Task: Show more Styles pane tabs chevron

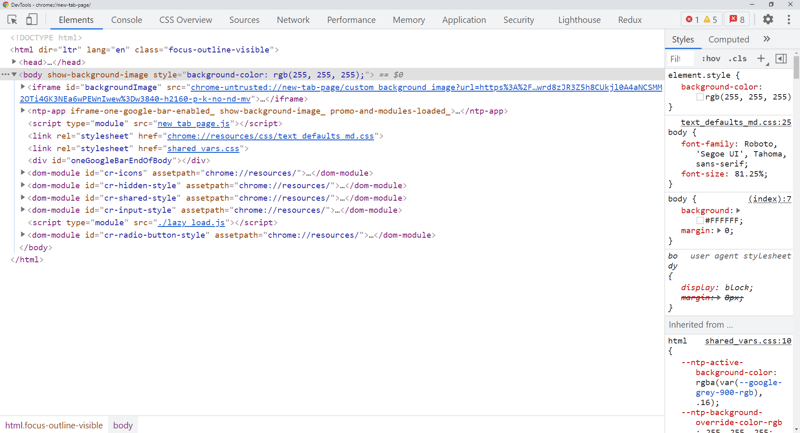Action: (766, 39)
